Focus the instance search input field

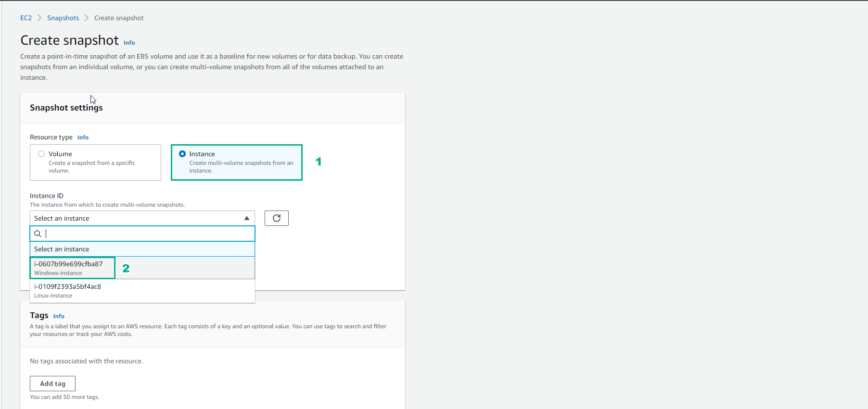click(x=149, y=234)
